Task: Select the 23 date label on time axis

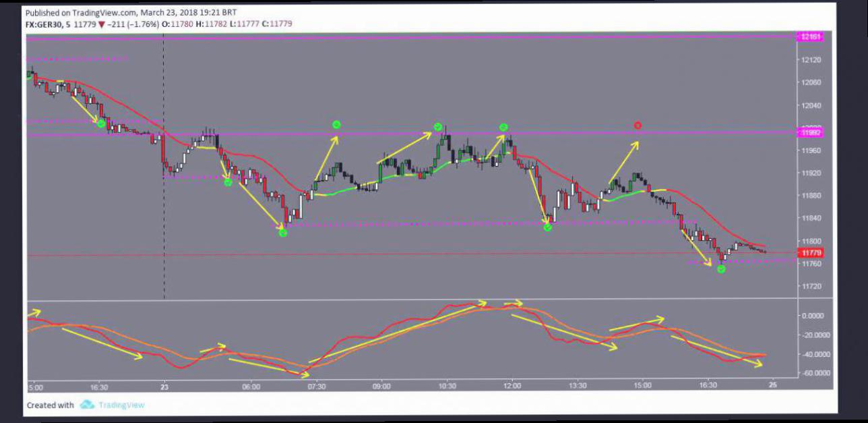Action: pos(164,387)
